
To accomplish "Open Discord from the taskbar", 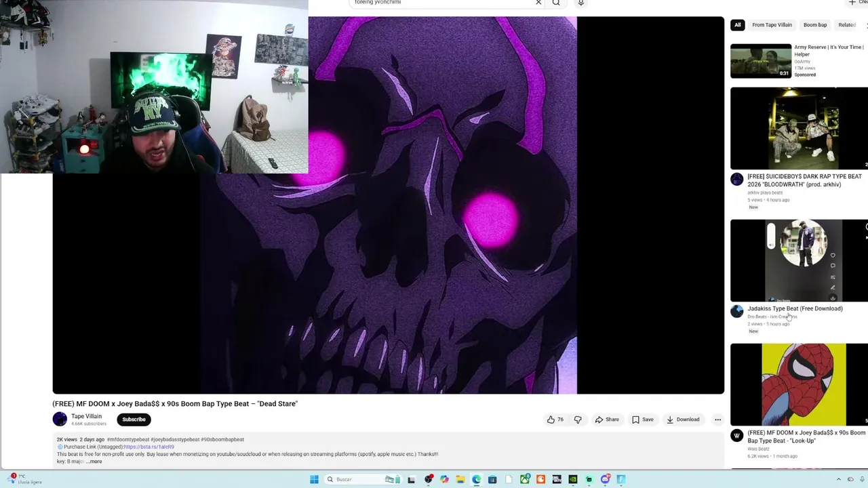I will 606,479.
